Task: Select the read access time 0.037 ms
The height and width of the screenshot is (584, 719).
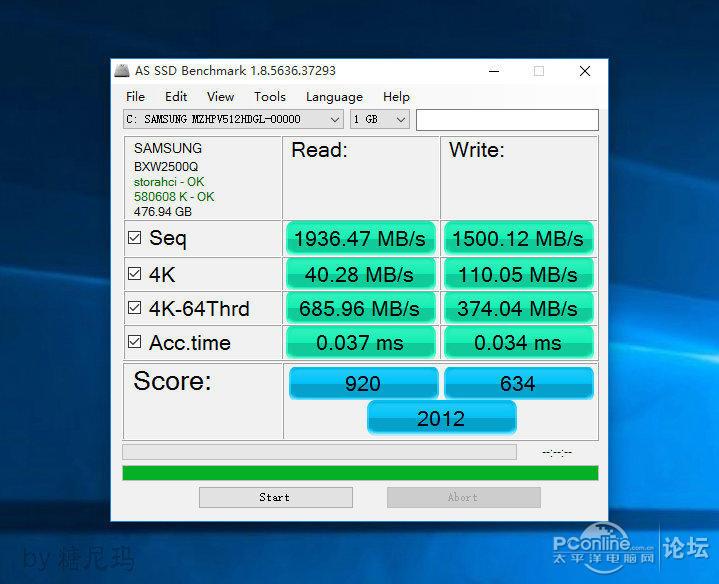Action: click(360, 342)
